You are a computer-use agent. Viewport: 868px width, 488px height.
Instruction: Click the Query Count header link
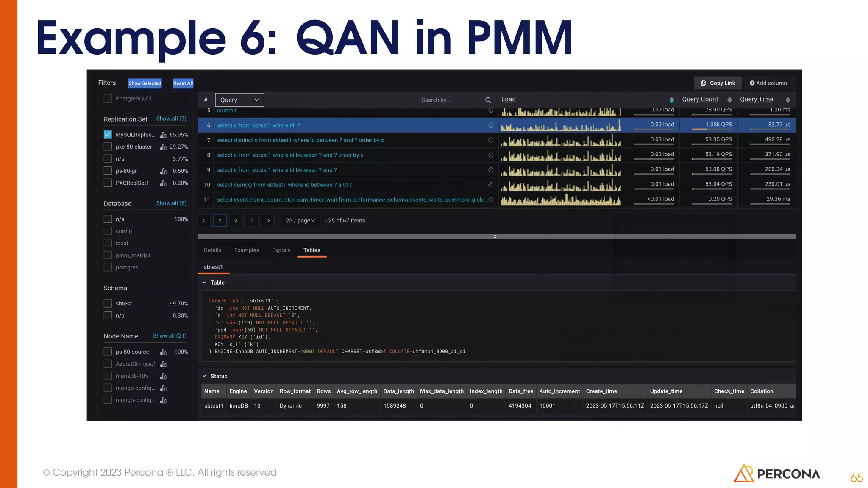[700, 100]
